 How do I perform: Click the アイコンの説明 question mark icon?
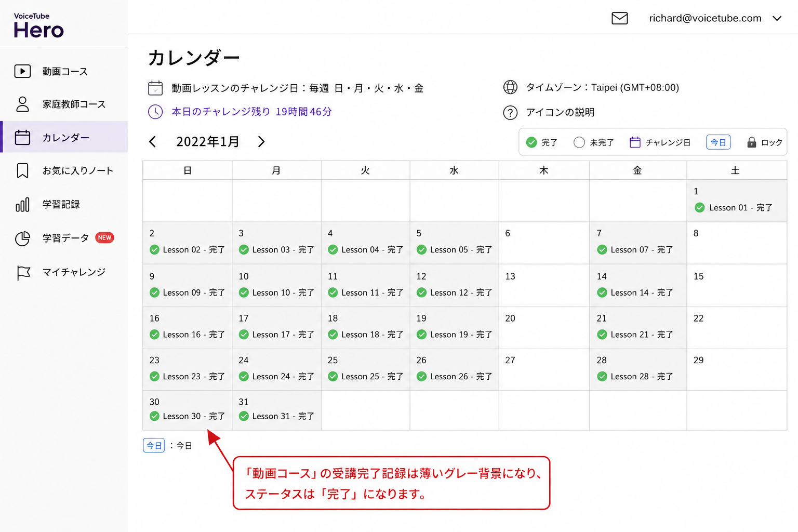coord(510,113)
